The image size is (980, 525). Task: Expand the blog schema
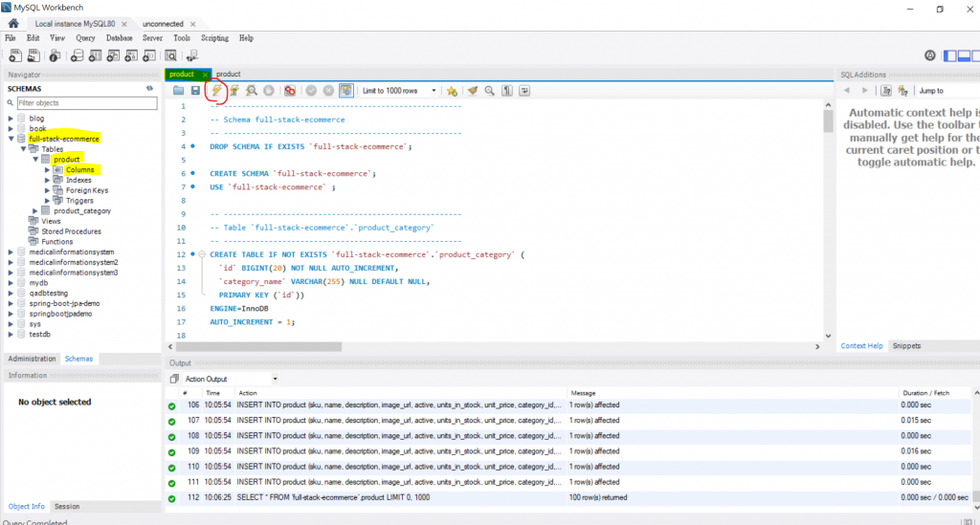point(11,118)
